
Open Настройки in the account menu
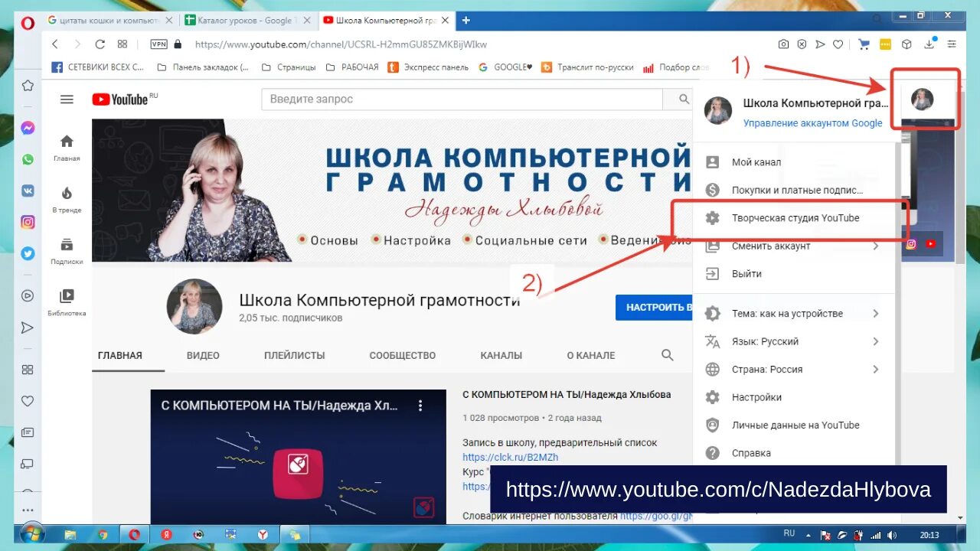pos(793,397)
